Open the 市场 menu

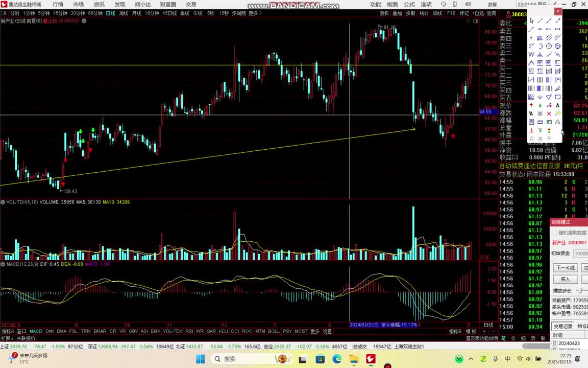[79, 5]
